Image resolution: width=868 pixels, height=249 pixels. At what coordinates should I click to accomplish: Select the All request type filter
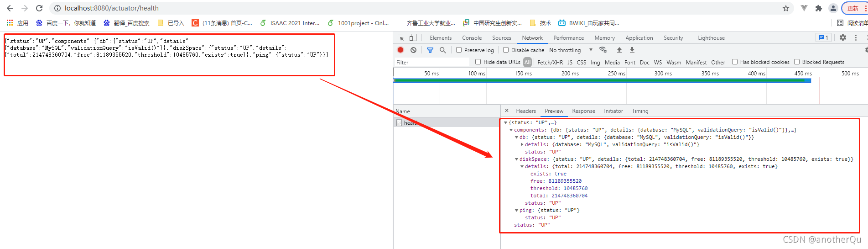point(528,62)
